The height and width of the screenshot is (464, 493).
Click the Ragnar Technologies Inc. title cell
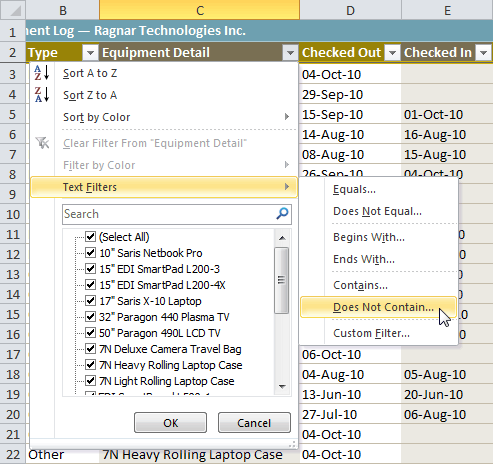point(259,30)
